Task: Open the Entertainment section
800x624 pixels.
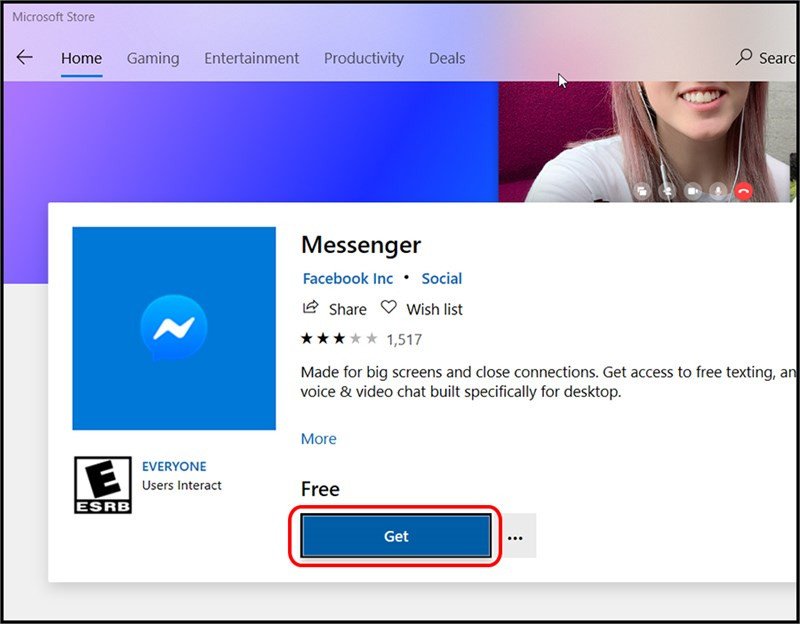Action: point(251,58)
